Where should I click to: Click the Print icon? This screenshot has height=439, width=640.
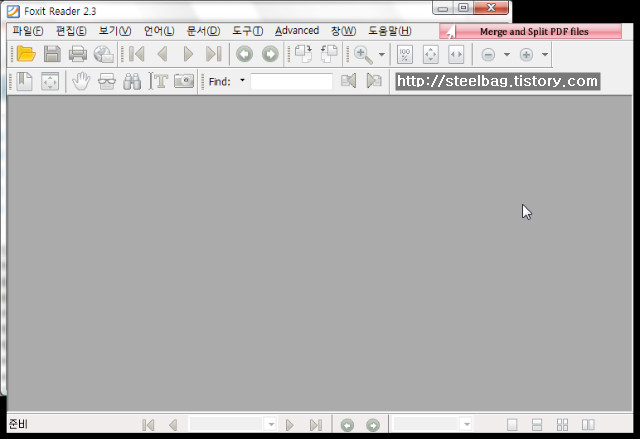[x=78, y=54]
